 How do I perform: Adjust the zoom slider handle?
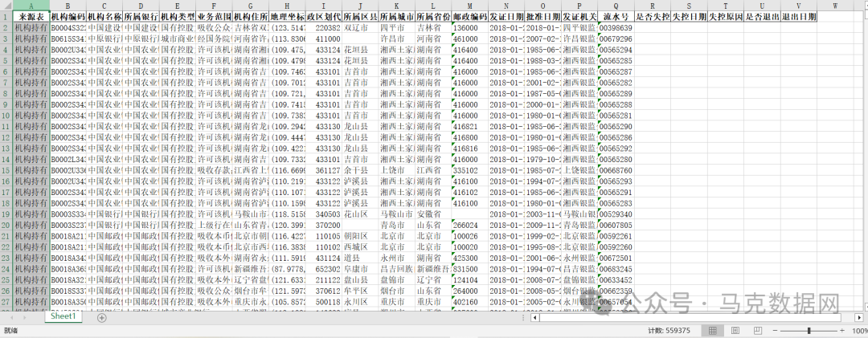[x=809, y=330]
